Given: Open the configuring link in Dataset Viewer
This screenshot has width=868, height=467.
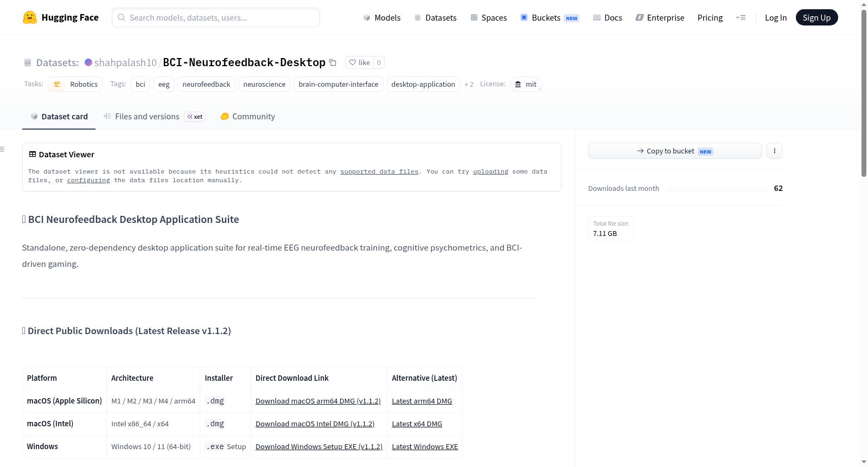Looking at the screenshot, I should (88, 180).
